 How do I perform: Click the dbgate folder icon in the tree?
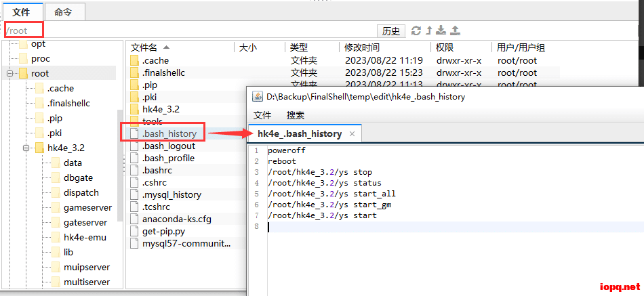coord(56,177)
